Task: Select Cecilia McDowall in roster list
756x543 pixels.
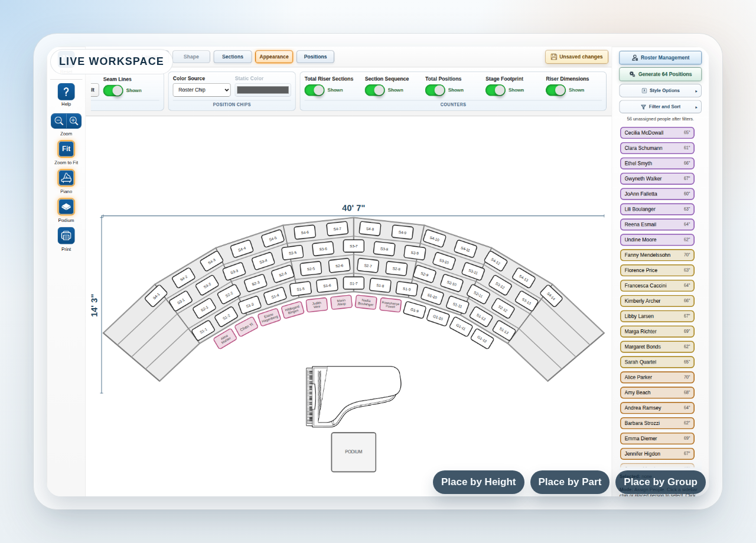Action: (x=657, y=133)
